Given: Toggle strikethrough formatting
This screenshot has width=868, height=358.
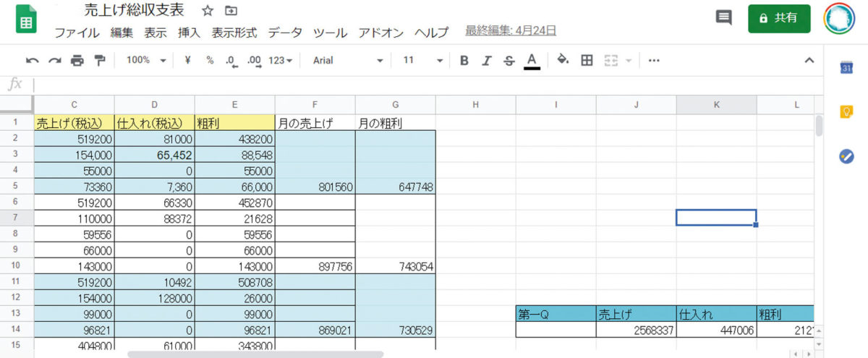Looking at the screenshot, I should pos(509,61).
